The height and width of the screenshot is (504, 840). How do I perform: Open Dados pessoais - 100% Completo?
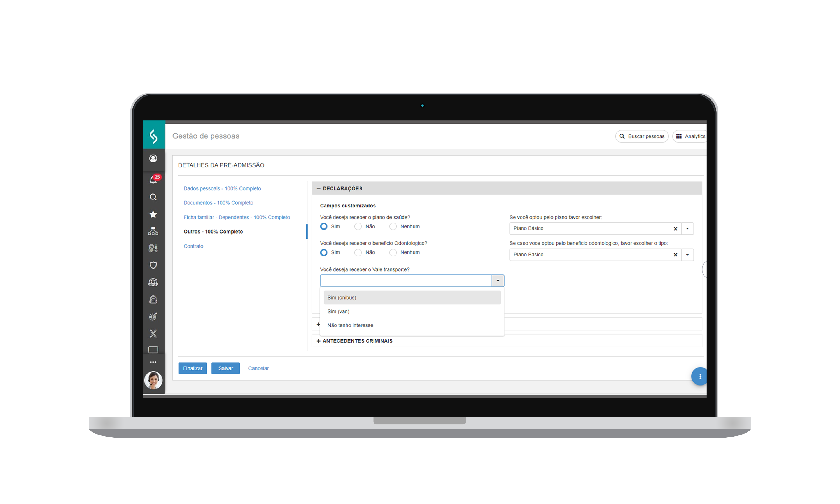click(222, 188)
